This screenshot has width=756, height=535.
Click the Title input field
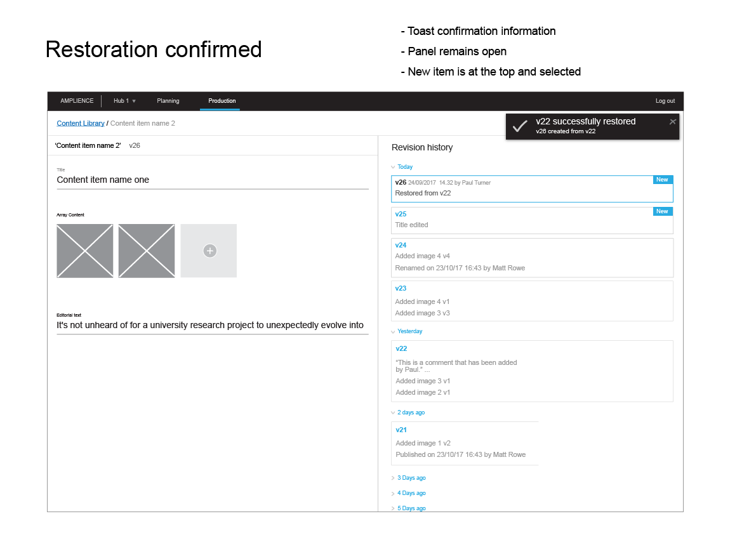(x=213, y=180)
